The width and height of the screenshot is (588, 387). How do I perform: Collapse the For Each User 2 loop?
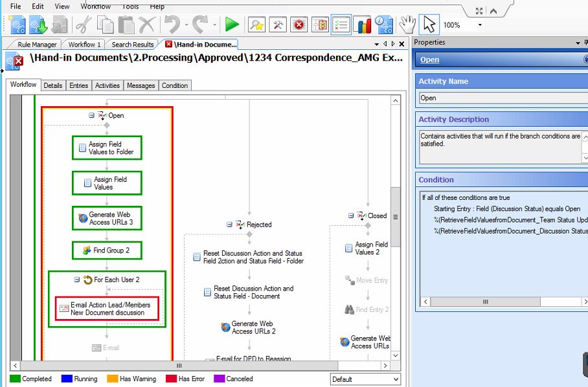coord(77,280)
